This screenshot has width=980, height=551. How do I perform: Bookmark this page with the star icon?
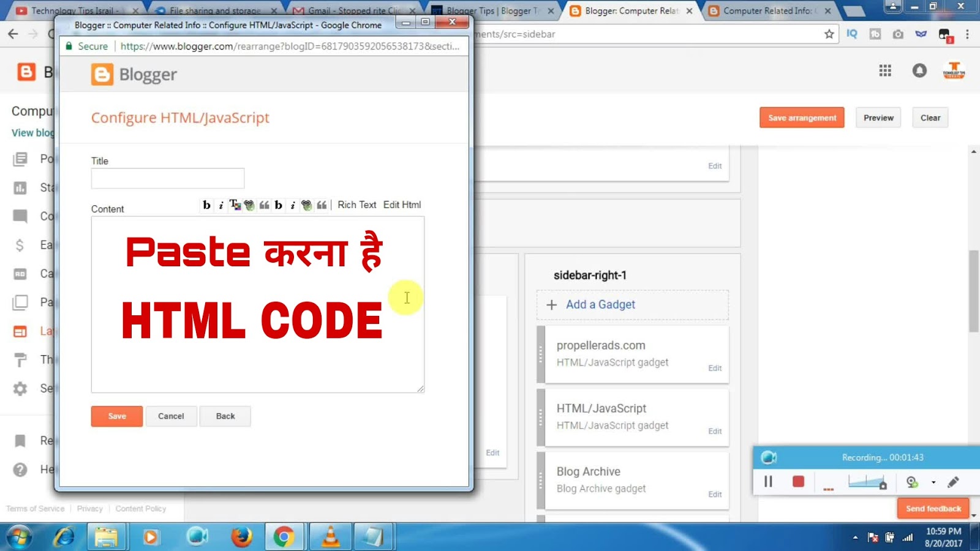(829, 34)
